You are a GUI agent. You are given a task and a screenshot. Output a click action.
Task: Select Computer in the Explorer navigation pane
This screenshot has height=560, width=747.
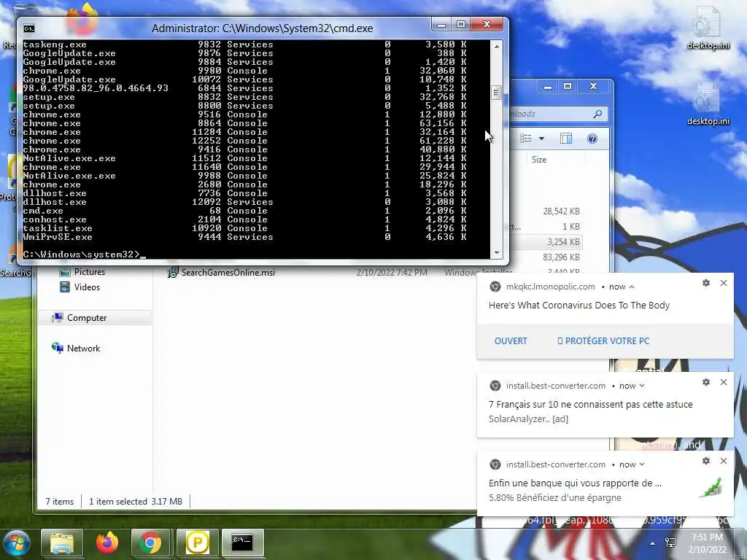(x=87, y=318)
